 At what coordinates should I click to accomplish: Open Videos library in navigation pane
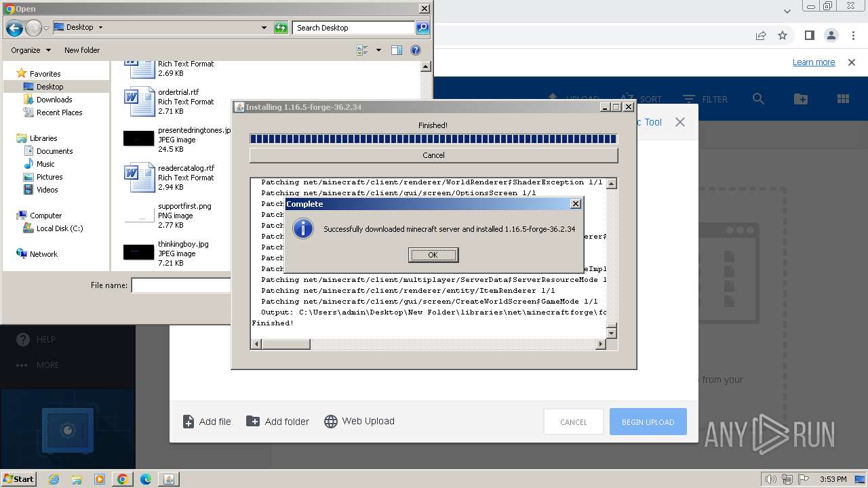[41, 190]
